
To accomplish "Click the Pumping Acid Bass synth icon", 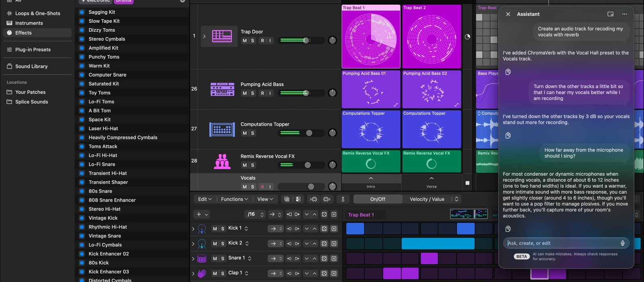I will click(222, 89).
